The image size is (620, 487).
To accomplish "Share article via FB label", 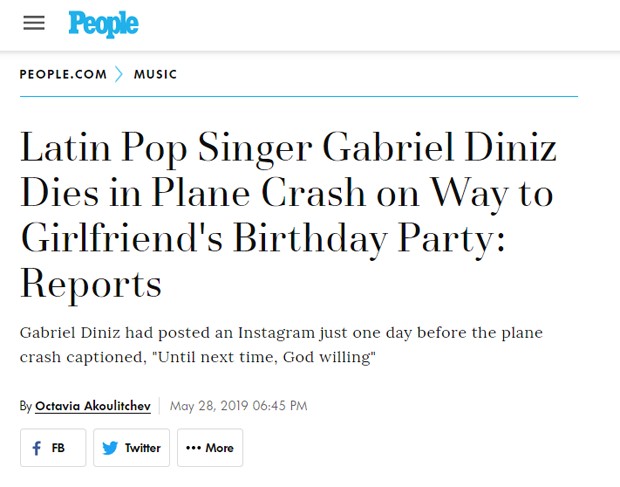I will point(58,448).
